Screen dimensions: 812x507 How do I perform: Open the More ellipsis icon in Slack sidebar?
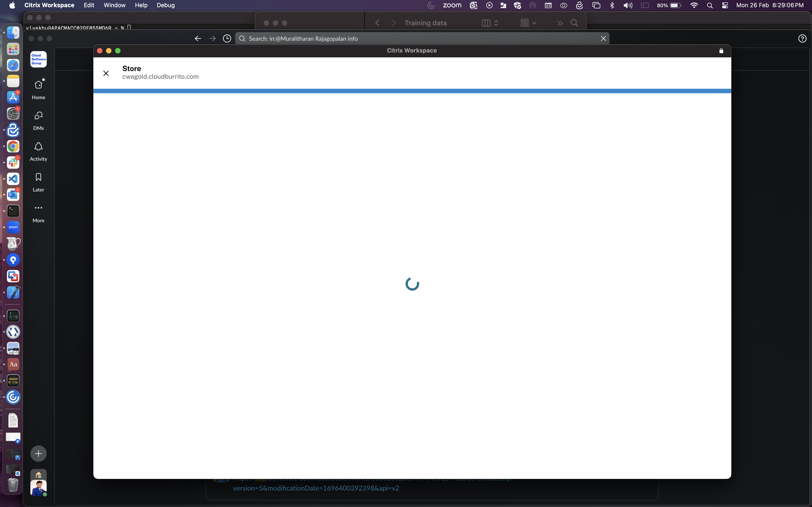click(38, 208)
